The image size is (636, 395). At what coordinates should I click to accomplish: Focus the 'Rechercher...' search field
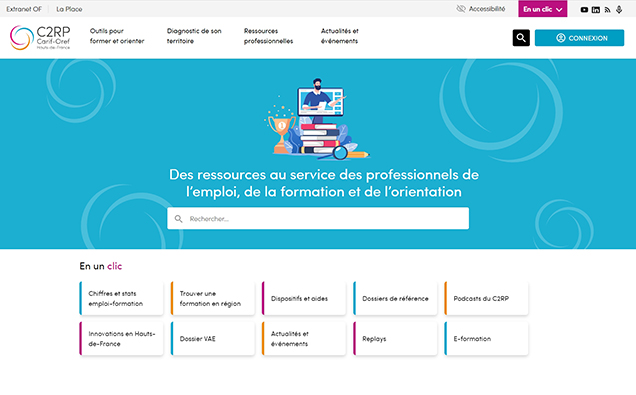[318, 219]
